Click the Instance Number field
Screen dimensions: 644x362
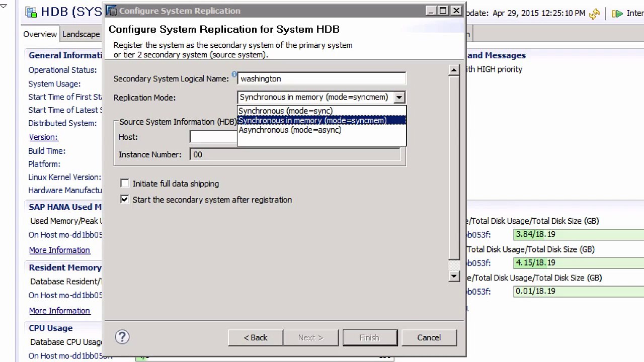(295, 154)
